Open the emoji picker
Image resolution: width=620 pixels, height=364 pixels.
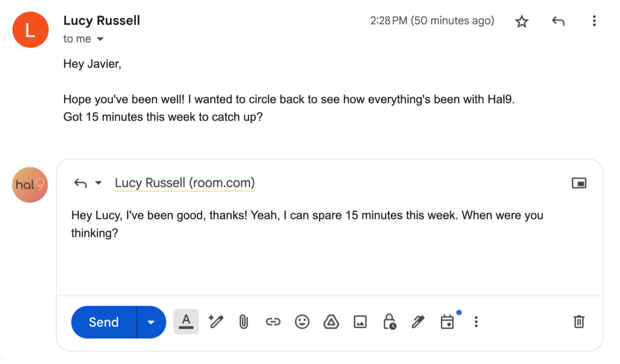[302, 322]
